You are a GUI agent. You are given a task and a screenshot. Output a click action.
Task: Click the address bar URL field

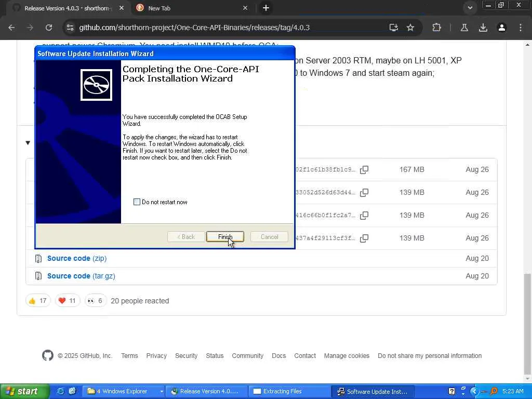194,28
